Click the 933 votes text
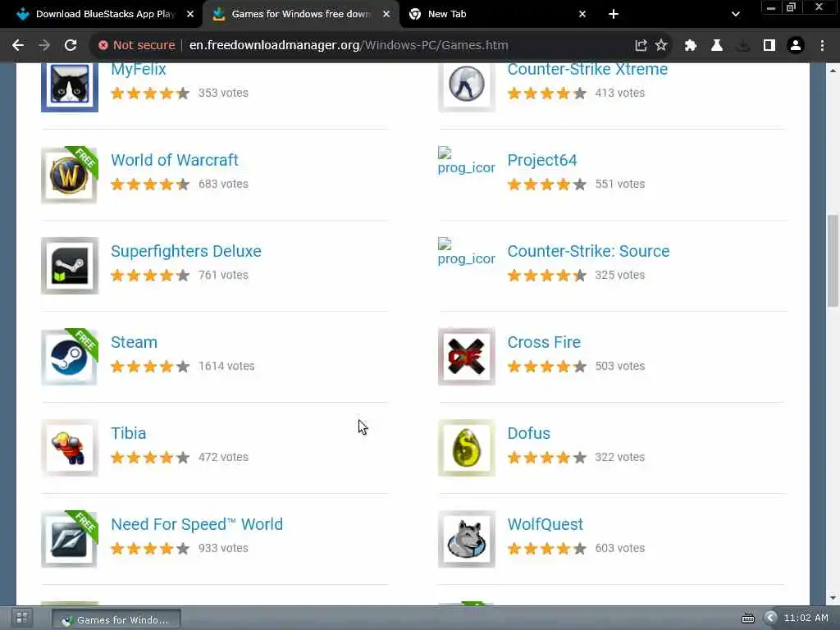This screenshot has width=840, height=630. [x=223, y=549]
